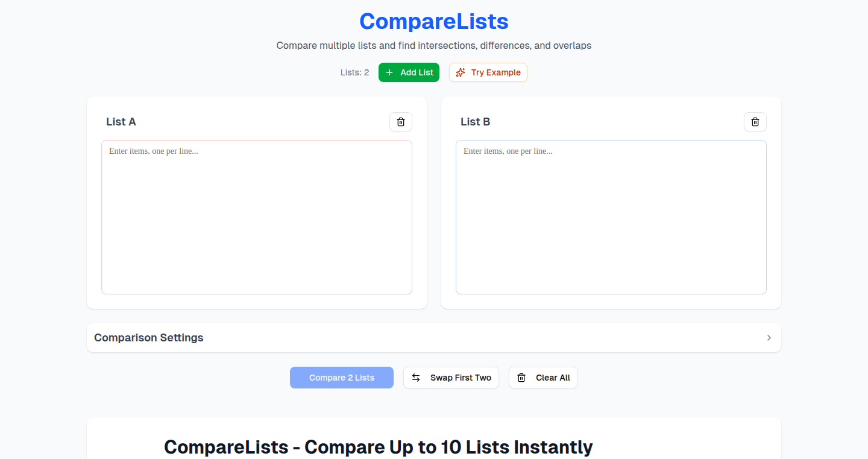
Task: Focus the List B items text area
Action: coord(611,217)
